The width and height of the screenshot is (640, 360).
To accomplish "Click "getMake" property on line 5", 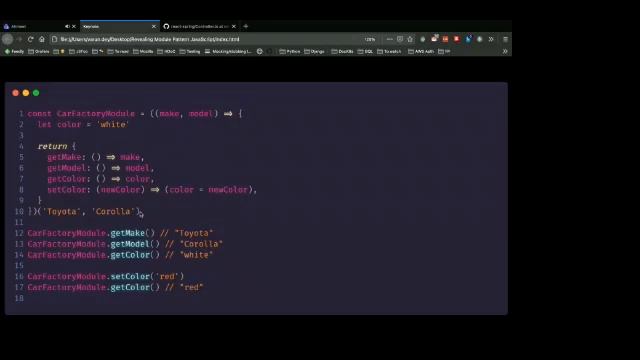I will click(x=64, y=157).
